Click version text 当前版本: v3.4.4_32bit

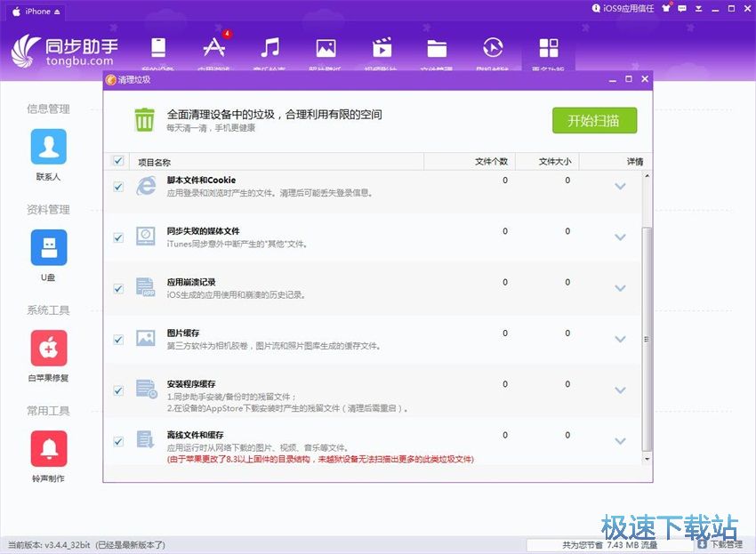pyautogui.click(x=49, y=545)
